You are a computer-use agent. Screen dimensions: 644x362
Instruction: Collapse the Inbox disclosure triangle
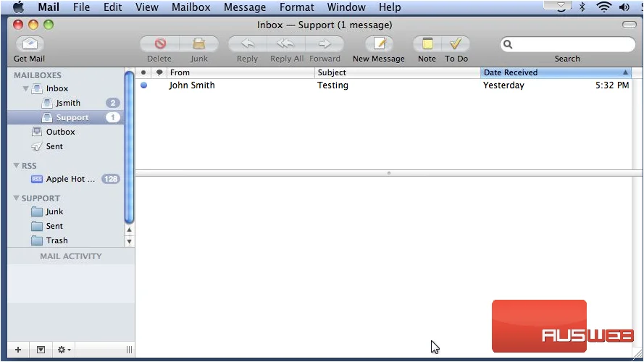pyautogui.click(x=25, y=88)
